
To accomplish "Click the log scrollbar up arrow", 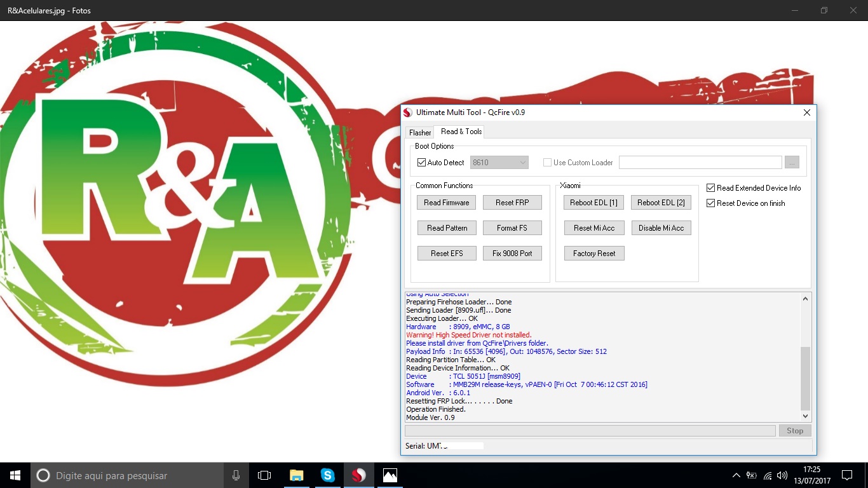I will pos(806,299).
